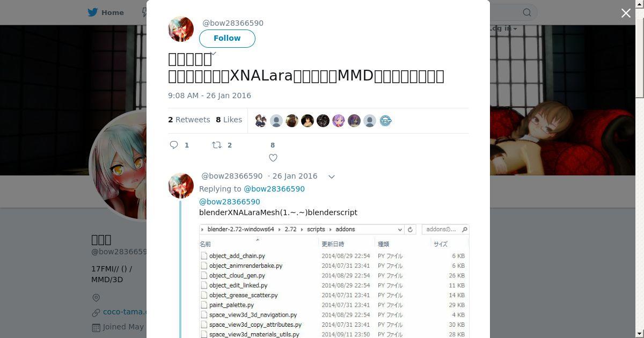Click the retweet arrows icon
644x338 pixels.
pyautogui.click(x=217, y=145)
